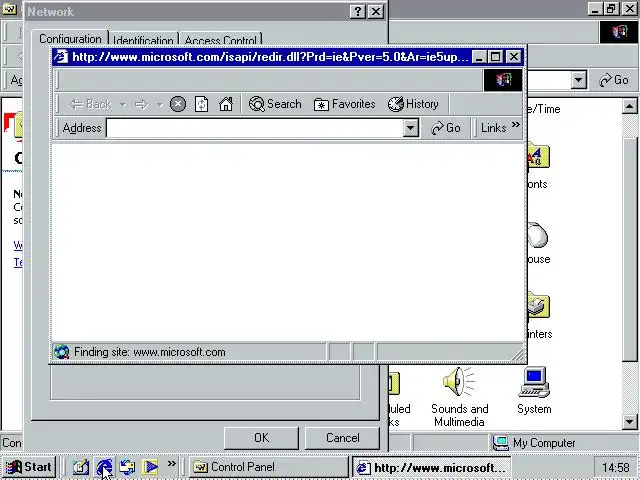Click Go in the Control Panel window
This screenshot has width=640, height=480.
point(614,80)
